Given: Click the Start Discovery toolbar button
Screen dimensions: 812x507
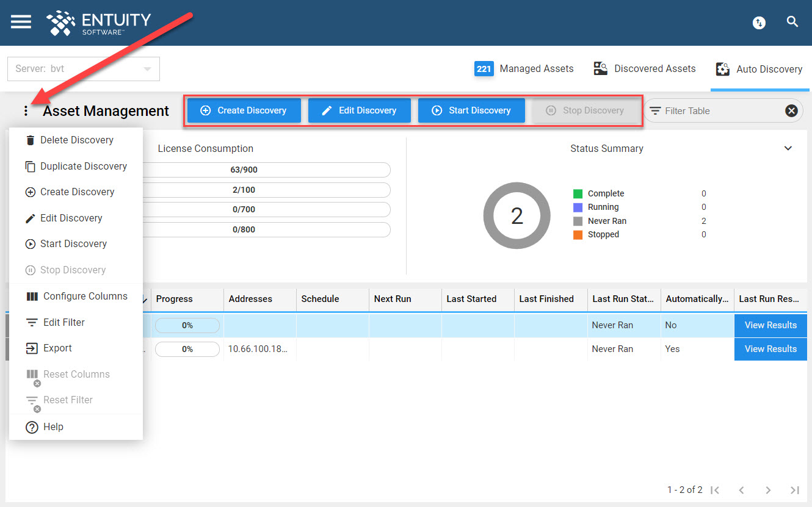Looking at the screenshot, I should (471, 110).
